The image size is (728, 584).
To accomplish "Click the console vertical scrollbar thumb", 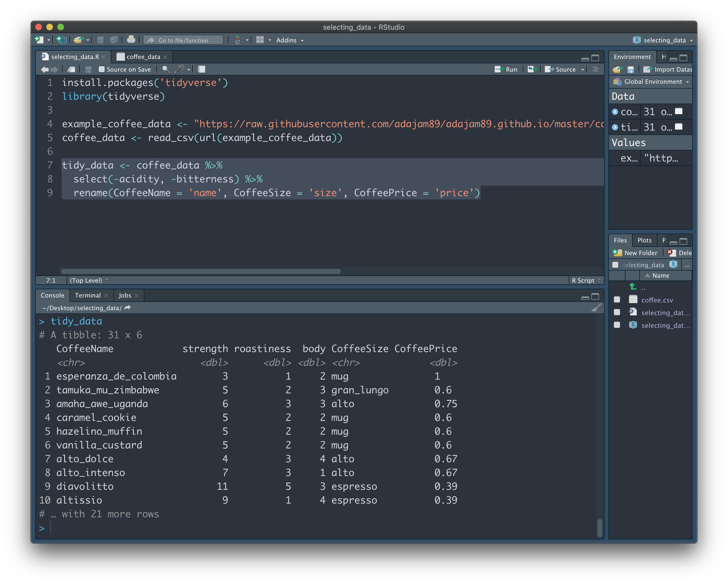I will [x=599, y=528].
